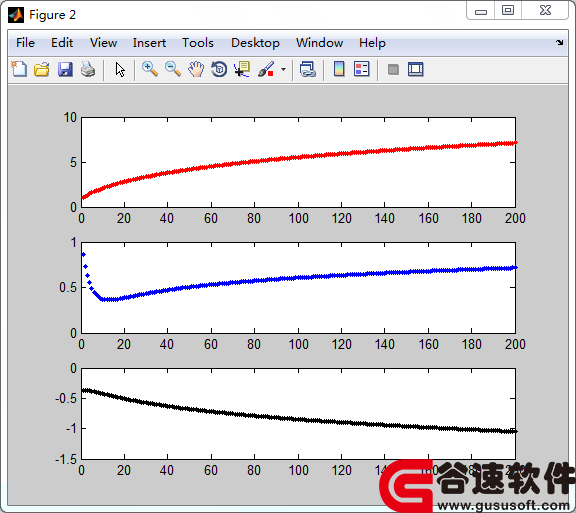Print the figure using the printer icon

(88, 69)
